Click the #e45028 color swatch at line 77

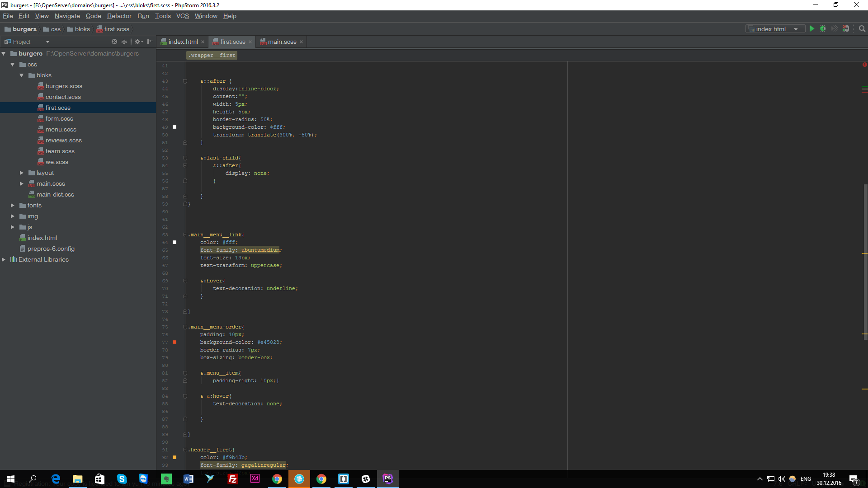pos(175,342)
